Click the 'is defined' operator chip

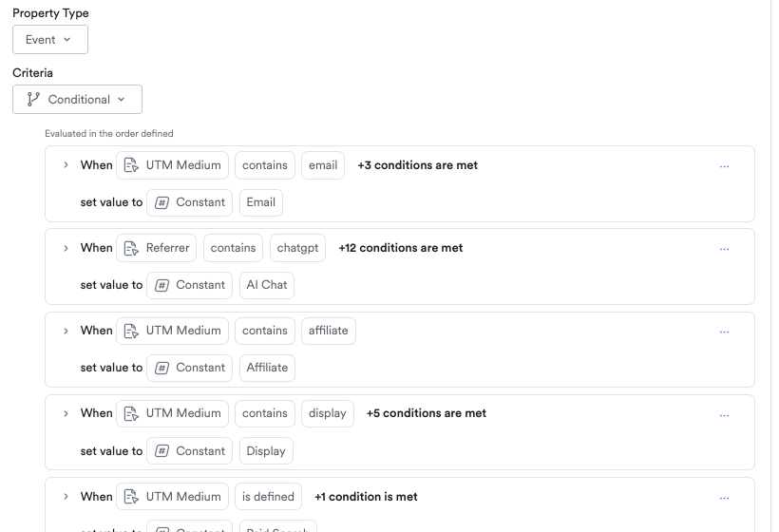click(268, 496)
